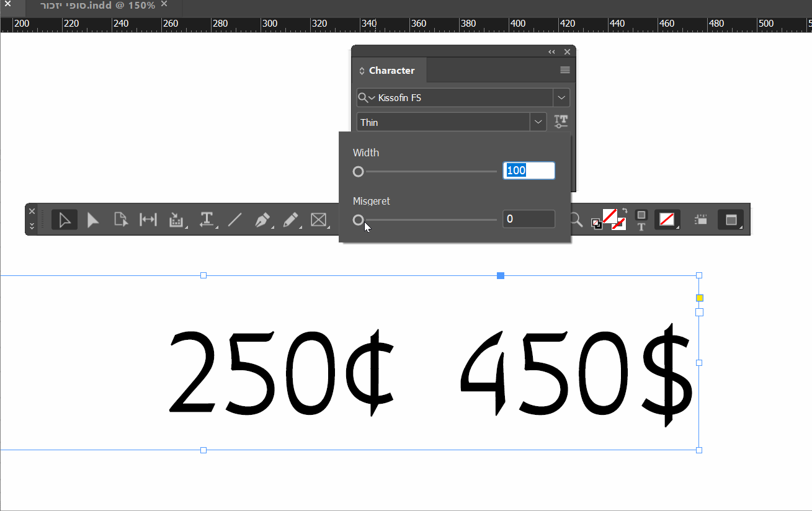Click the Thin font style field
This screenshot has width=812, height=511.
444,122
